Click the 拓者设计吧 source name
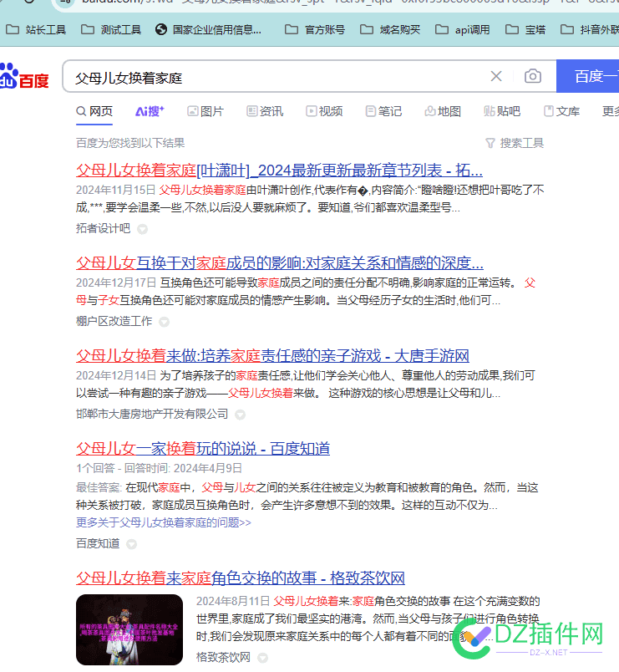This screenshot has width=619, height=672. click(103, 228)
